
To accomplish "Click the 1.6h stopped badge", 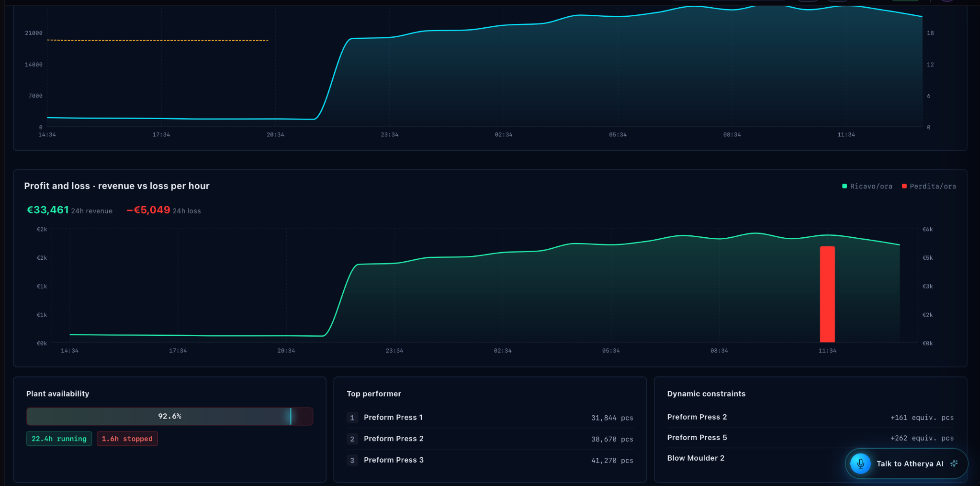I will point(127,439).
